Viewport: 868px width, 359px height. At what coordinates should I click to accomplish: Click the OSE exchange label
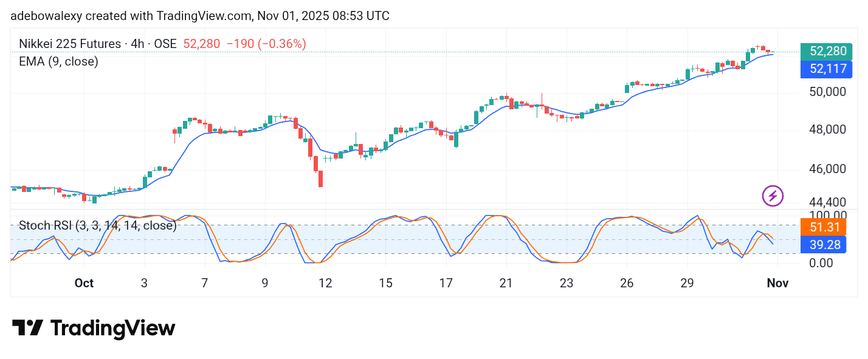167,44
